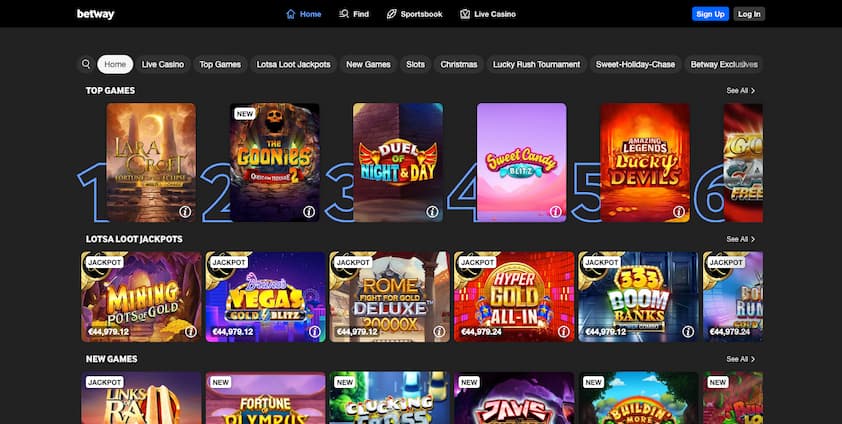Select the Home category chip
The height and width of the screenshot is (424, 842).
point(115,64)
